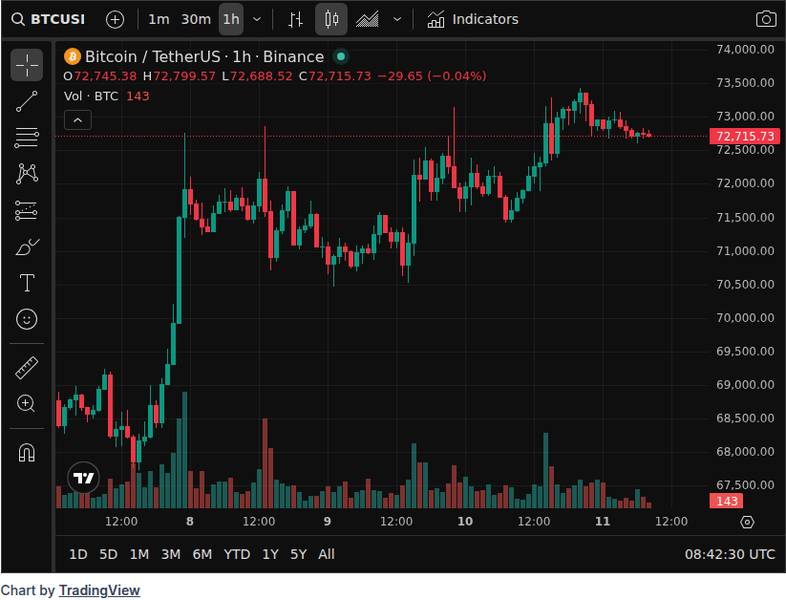
Task: Open the emoji icons tool
Action: 27,319
